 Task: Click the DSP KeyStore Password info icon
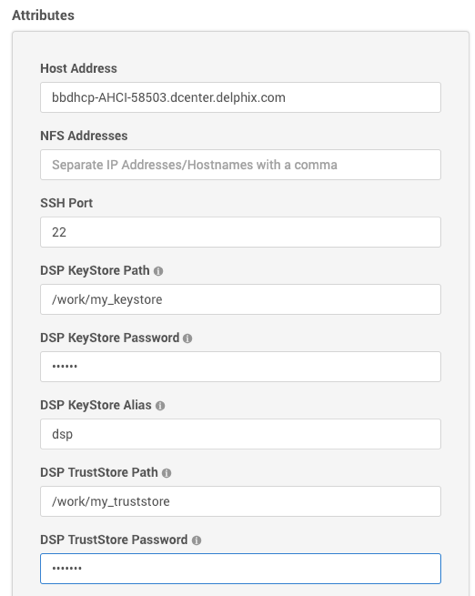click(x=187, y=338)
